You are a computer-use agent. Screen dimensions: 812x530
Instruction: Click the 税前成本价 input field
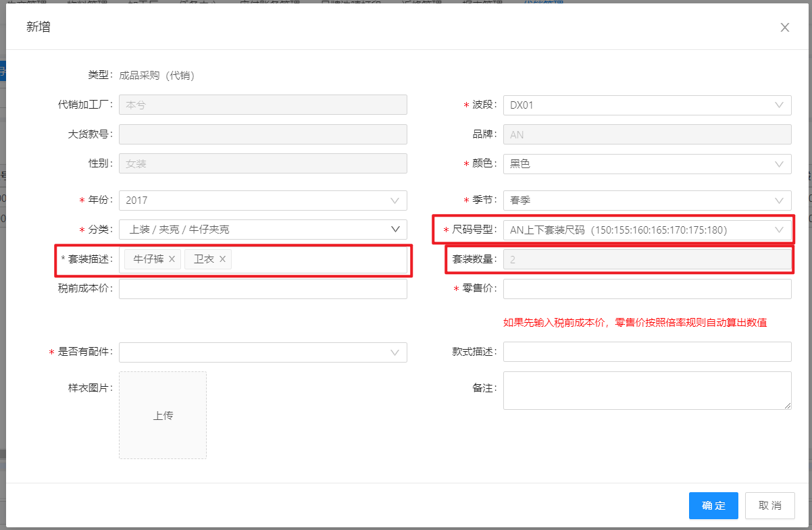click(x=262, y=289)
